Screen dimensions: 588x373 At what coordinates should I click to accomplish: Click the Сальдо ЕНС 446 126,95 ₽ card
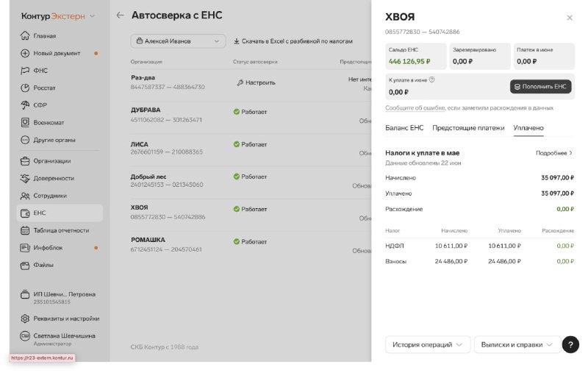tap(416, 56)
